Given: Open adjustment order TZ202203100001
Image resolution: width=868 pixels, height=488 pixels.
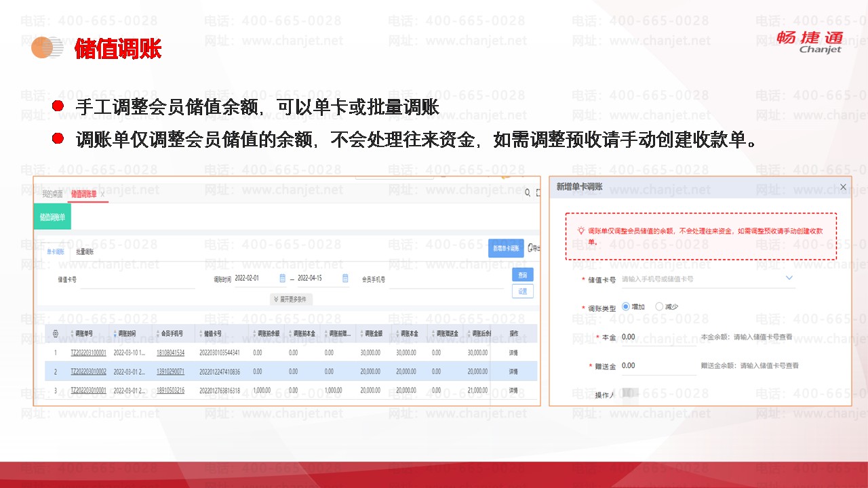Looking at the screenshot, I should click(88, 352).
